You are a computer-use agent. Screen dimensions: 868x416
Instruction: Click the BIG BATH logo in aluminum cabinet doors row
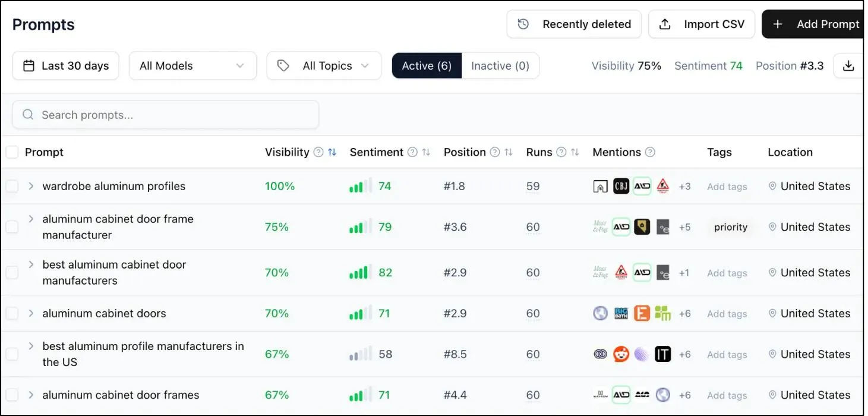(621, 313)
